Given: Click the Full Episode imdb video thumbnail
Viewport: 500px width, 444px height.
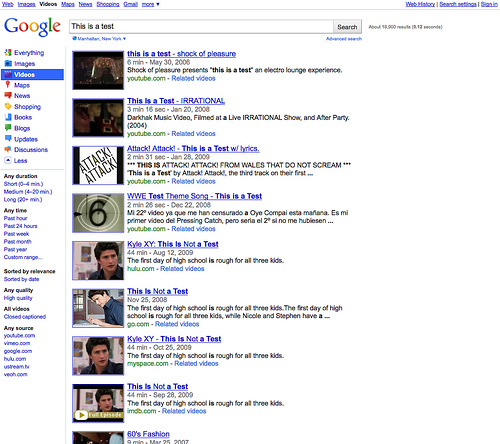Looking at the screenshot, I should [98, 403].
